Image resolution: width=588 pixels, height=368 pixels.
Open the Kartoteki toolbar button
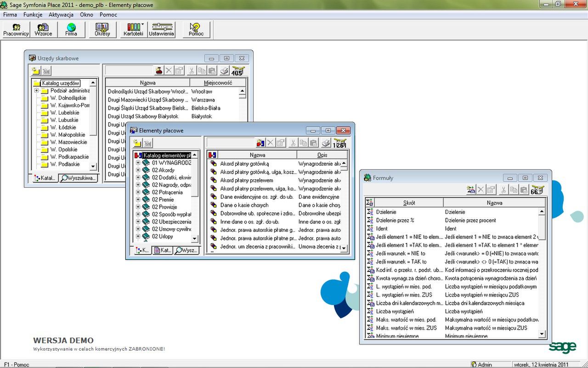coord(134,29)
